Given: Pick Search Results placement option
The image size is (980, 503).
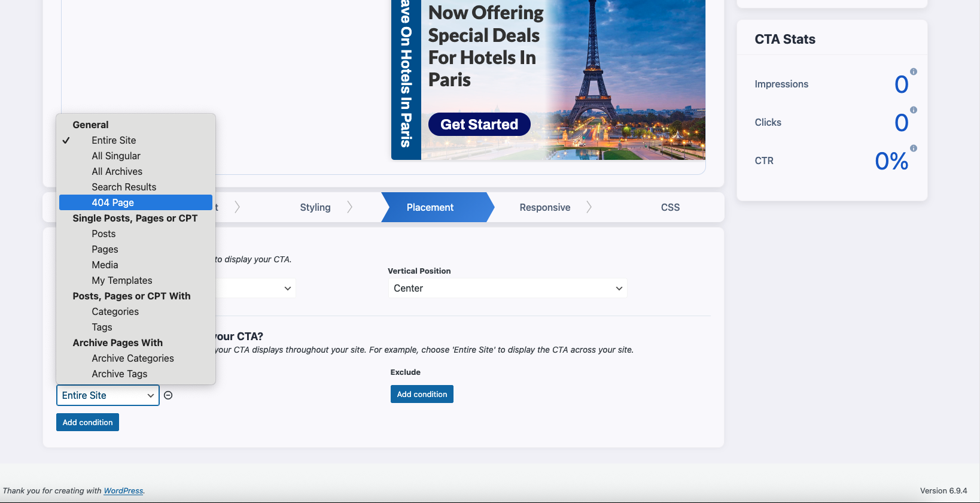Looking at the screenshot, I should pyautogui.click(x=124, y=187).
